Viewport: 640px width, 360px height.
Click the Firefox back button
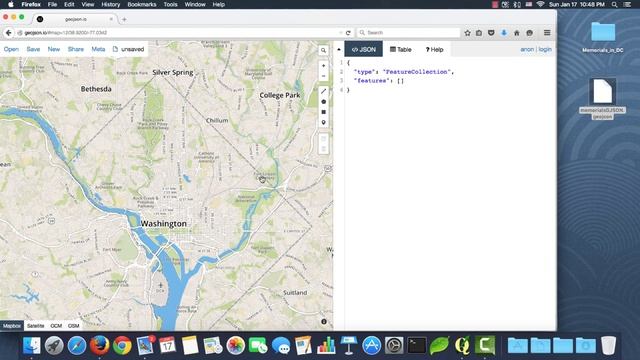[x=8, y=33]
